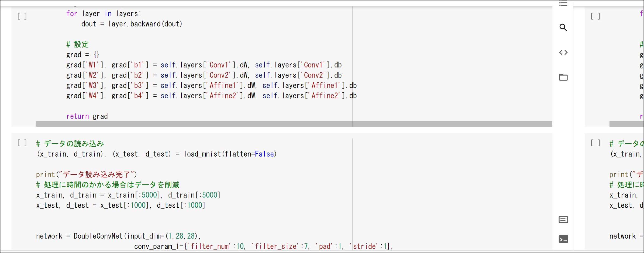Click the 'return grad' line

[87, 116]
